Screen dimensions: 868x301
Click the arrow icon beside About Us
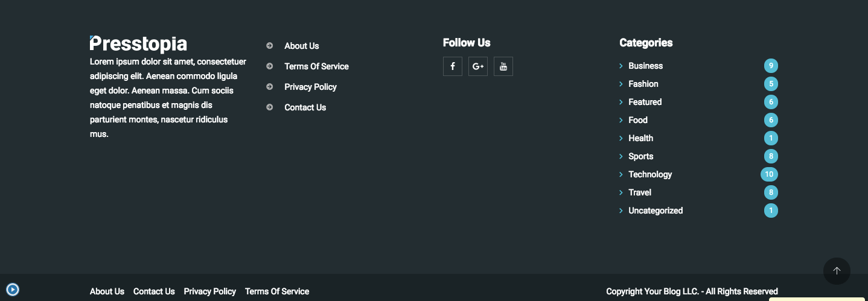[x=270, y=46]
